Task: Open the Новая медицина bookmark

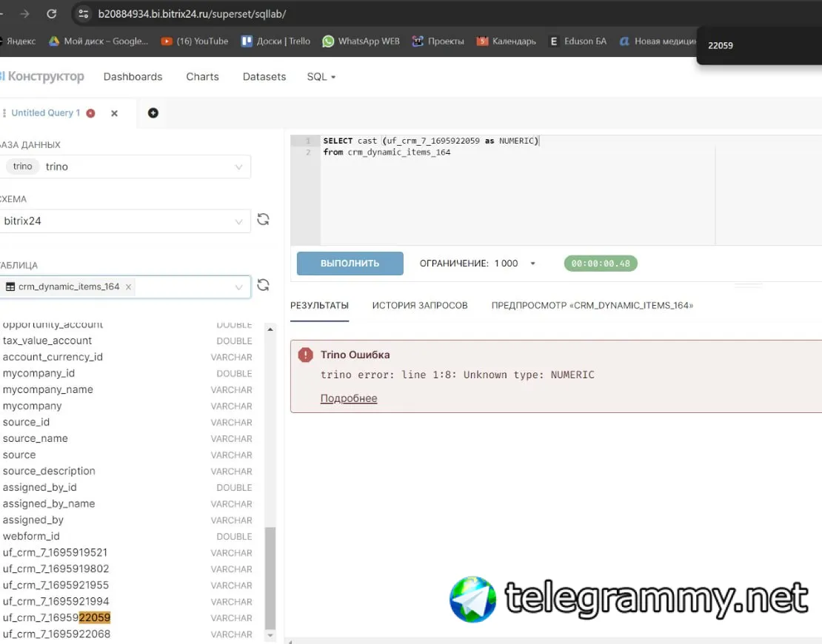Action: click(658, 41)
